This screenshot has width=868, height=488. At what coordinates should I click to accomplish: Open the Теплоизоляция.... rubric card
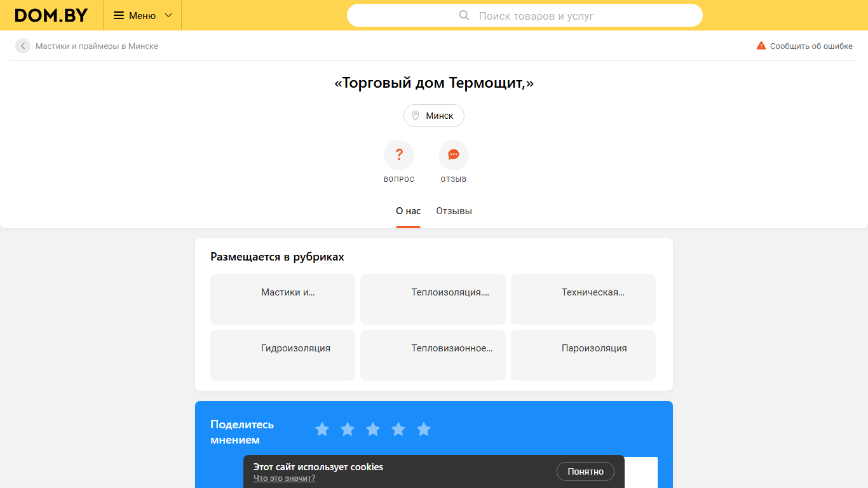[433, 299]
